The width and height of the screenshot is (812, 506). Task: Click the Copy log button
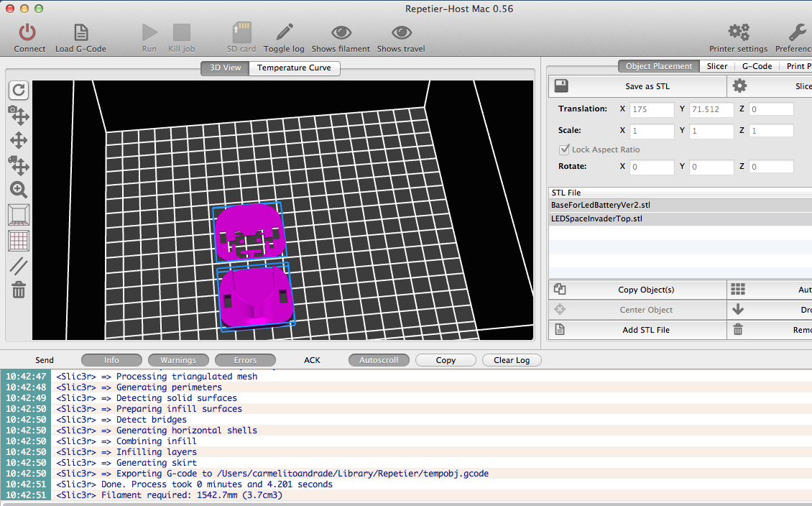446,360
